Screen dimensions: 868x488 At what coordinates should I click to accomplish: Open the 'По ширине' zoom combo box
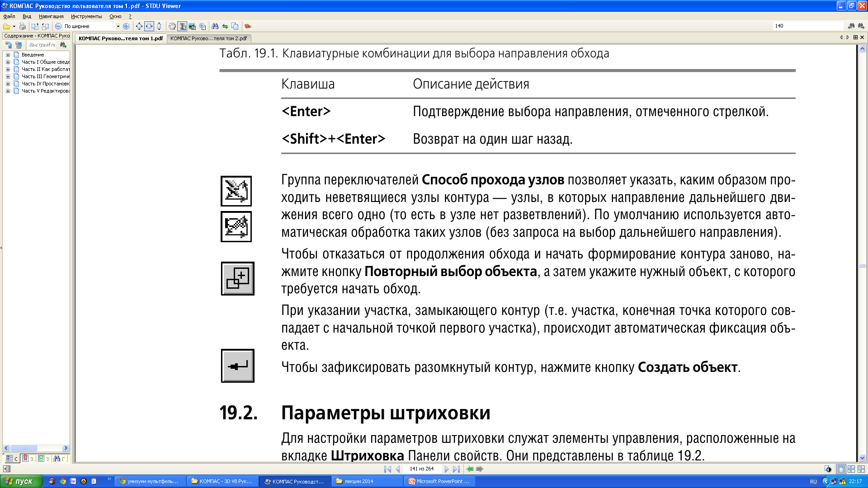tap(92, 26)
